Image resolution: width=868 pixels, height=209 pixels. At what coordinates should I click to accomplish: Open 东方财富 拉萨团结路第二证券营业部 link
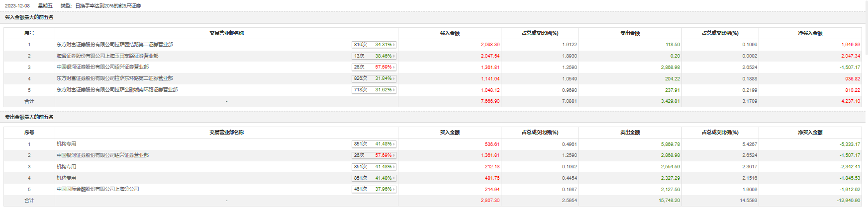pyautogui.click(x=114, y=45)
